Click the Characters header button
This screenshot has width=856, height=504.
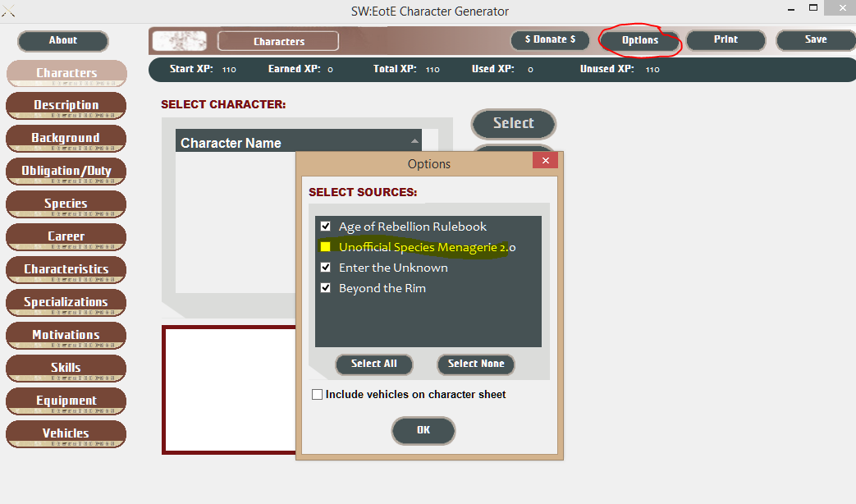pyautogui.click(x=278, y=41)
